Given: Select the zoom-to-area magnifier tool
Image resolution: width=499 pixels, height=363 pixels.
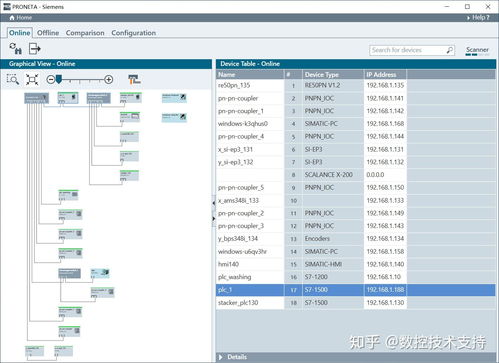Looking at the screenshot, I should coord(13,79).
